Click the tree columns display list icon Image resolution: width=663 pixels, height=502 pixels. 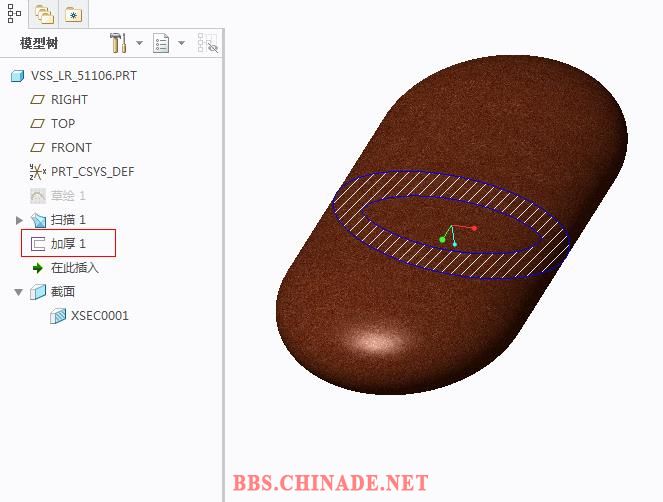click(161, 43)
